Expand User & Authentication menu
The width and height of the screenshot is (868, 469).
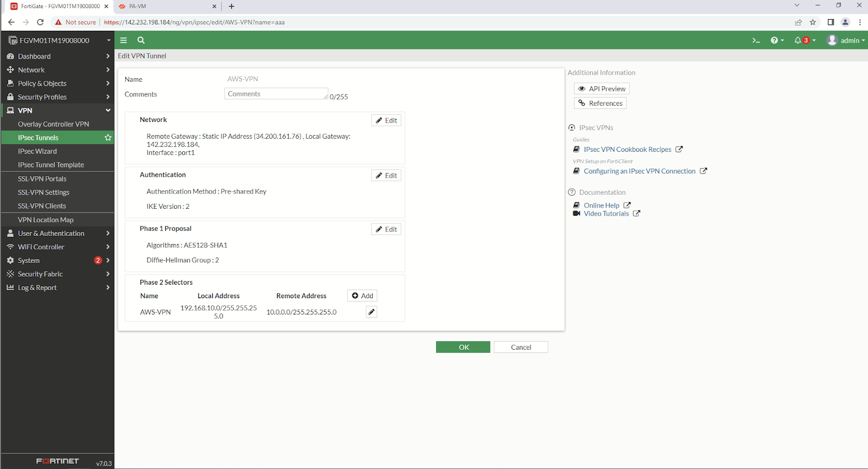[x=58, y=233]
